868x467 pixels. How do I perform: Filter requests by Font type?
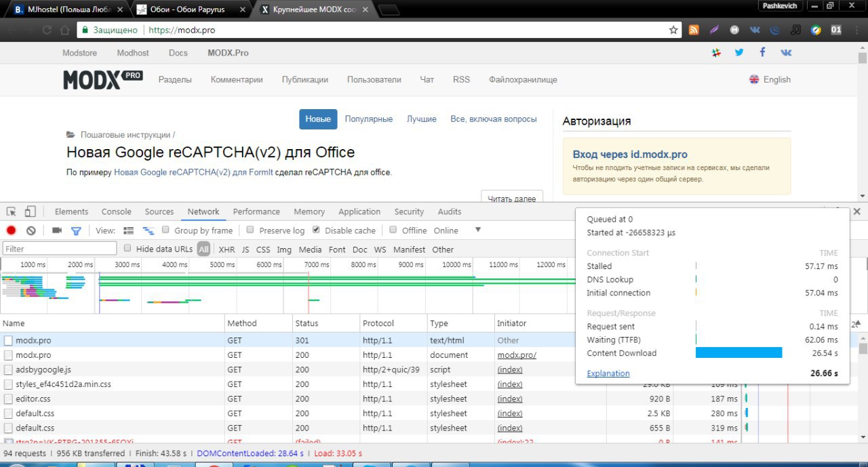(x=337, y=249)
